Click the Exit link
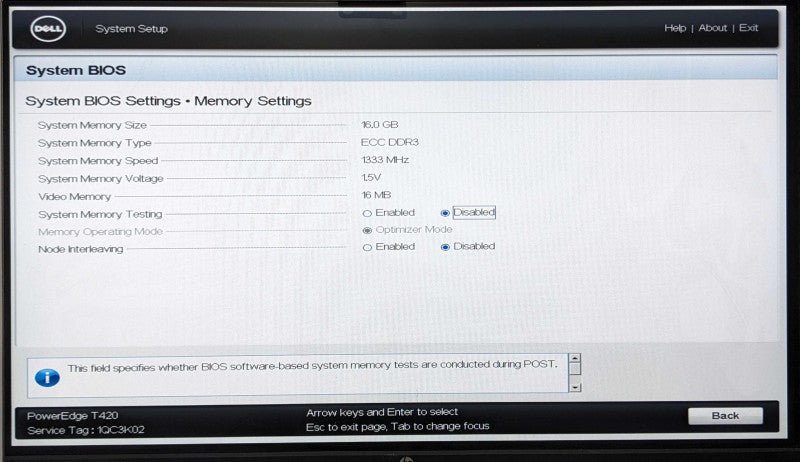The width and height of the screenshot is (800, 462). pyautogui.click(x=748, y=28)
